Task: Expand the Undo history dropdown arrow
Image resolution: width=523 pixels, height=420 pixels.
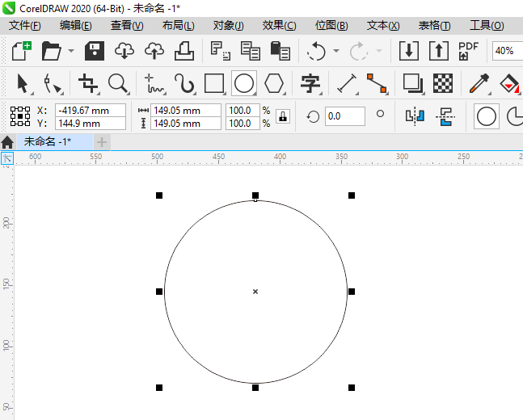Action: 336,51
